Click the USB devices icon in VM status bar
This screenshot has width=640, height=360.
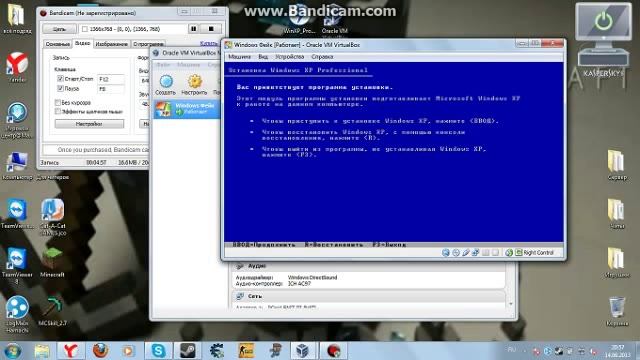(466, 253)
